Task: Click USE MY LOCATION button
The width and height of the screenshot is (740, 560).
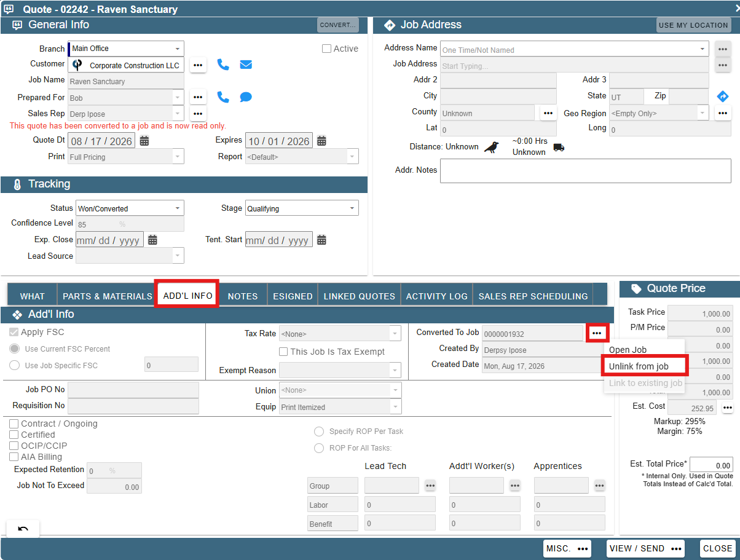Action: [x=693, y=25]
